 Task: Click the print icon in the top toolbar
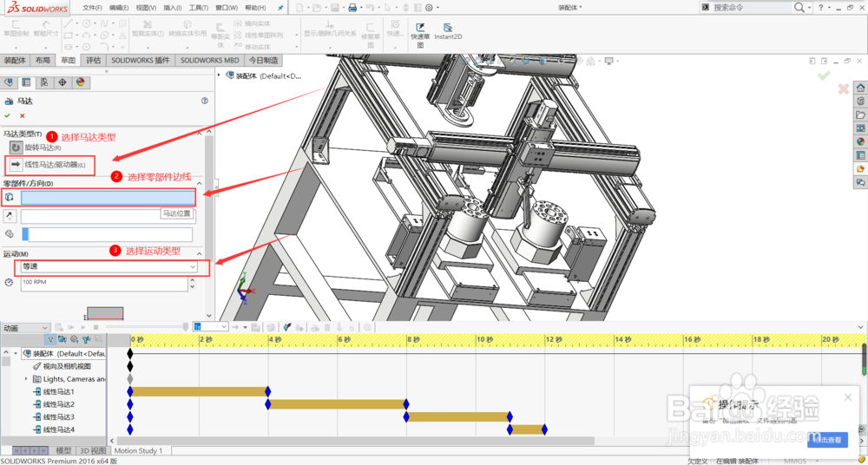tap(352, 8)
